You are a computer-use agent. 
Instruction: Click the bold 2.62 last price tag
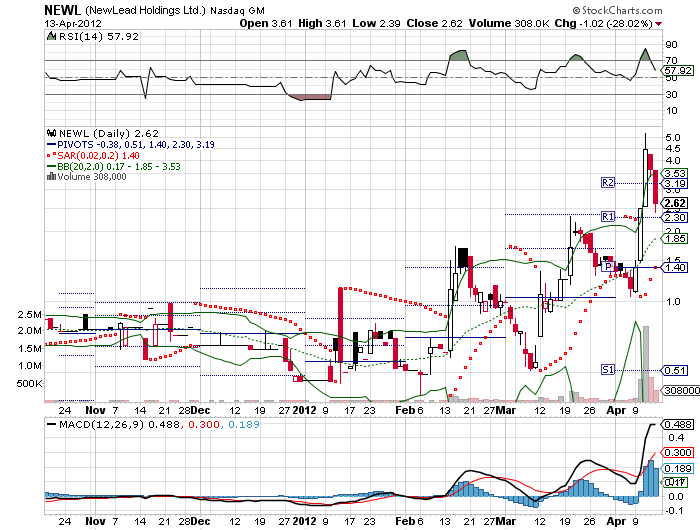click(x=675, y=203)
